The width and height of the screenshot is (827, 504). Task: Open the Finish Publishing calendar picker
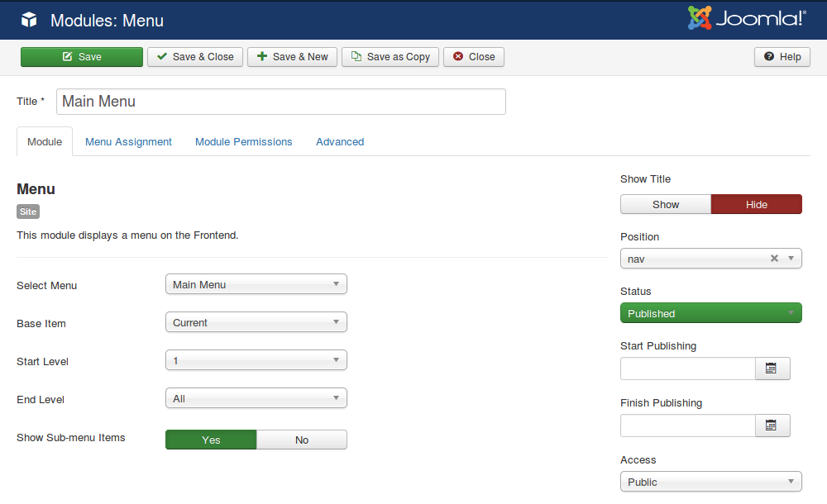point(772,425)
